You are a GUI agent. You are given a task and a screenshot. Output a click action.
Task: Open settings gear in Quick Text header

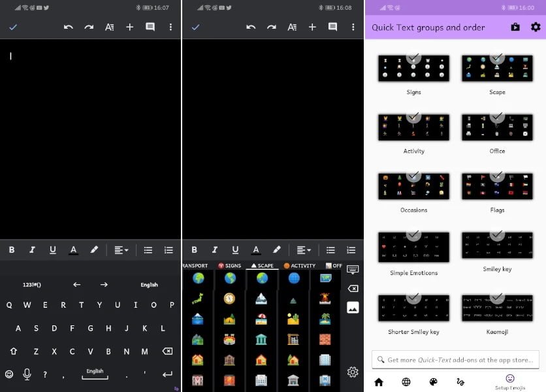point(536,27)
